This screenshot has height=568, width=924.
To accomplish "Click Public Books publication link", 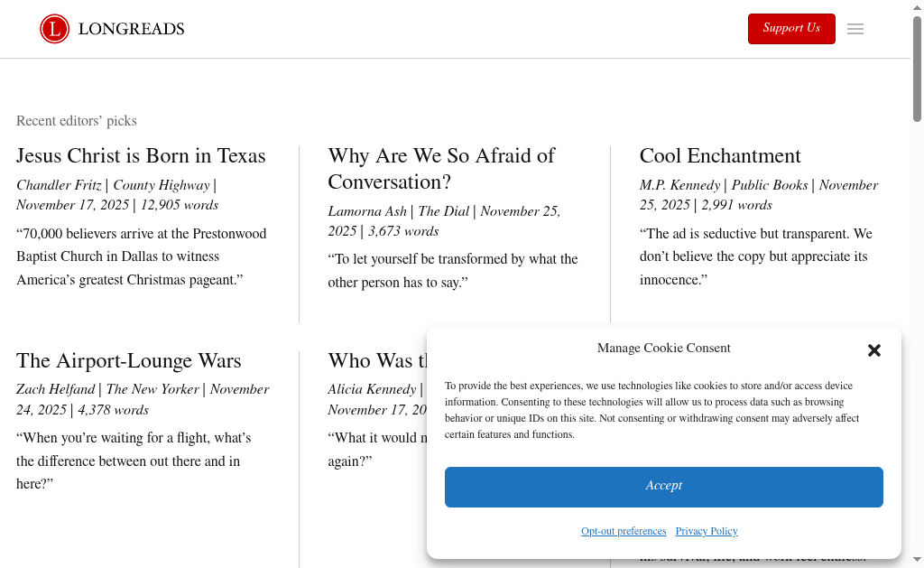I will (769, 185).
